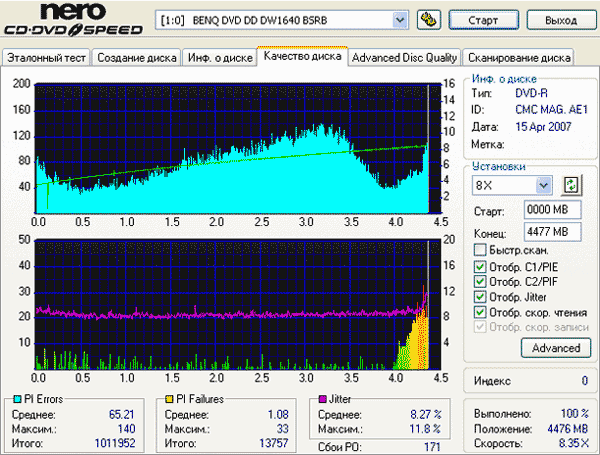Click the Скорость value 8.35X
Screen dimensions: 600x455
point(573,443)
